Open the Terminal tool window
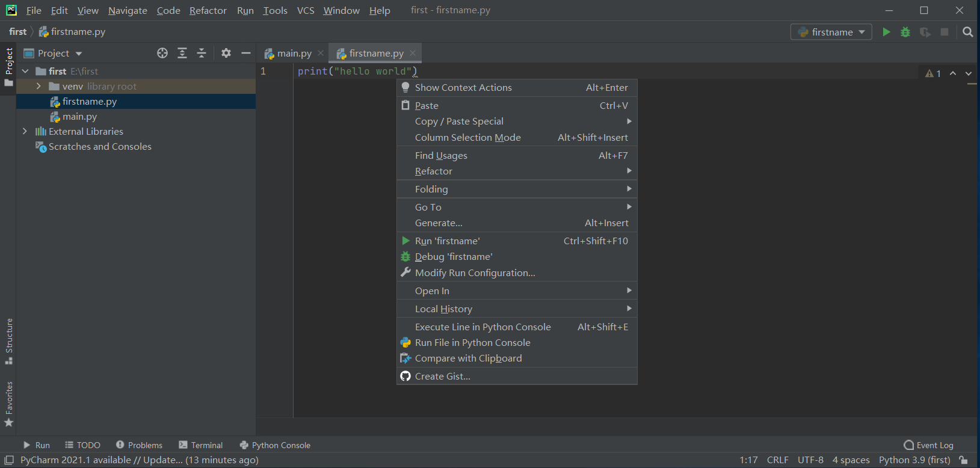Image resolution: width=980 pixels, height=468 pixels. pyautogui.click(x=201, y=445)
